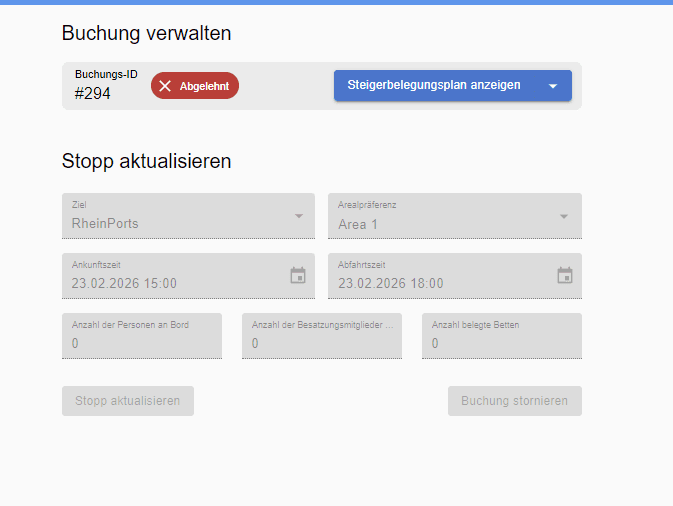Click the Buchung stornieren button
Image resolution: width=673 pixels, height=506 pixels.
[x=515, y=401]
